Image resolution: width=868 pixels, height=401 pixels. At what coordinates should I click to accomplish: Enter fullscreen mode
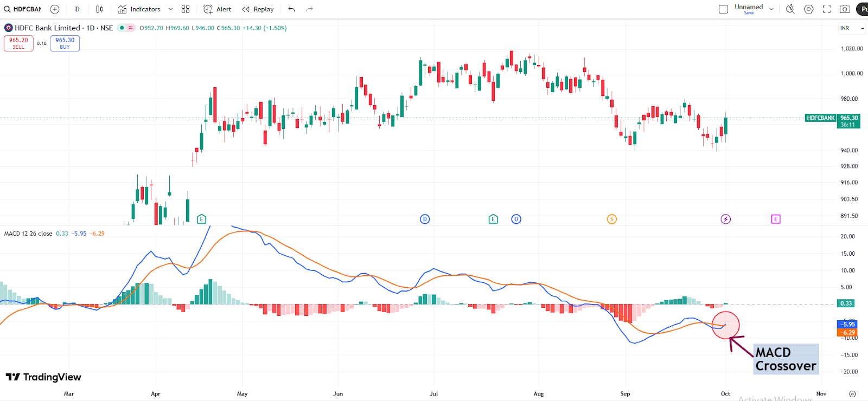point(827,9)
